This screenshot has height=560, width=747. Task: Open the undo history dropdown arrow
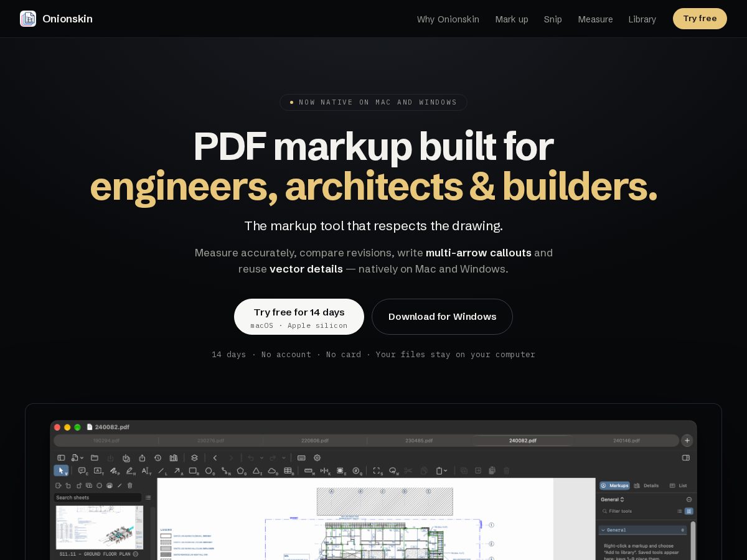(261, 458)
